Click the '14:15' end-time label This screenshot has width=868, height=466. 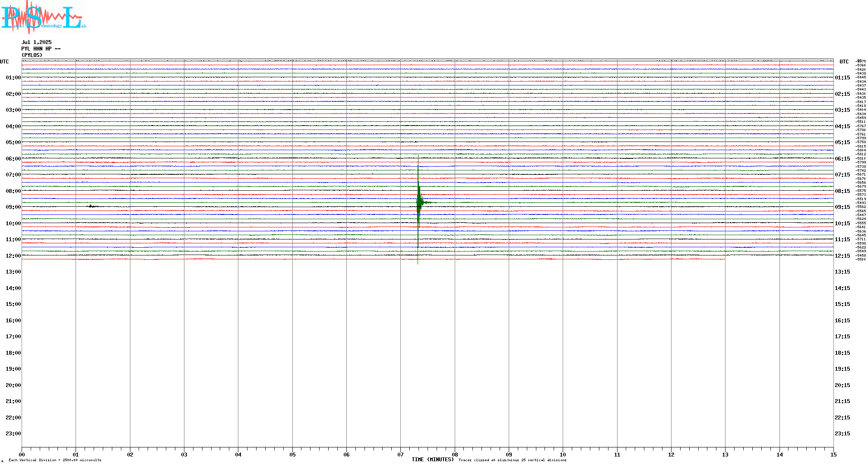[x=843, y=288]
